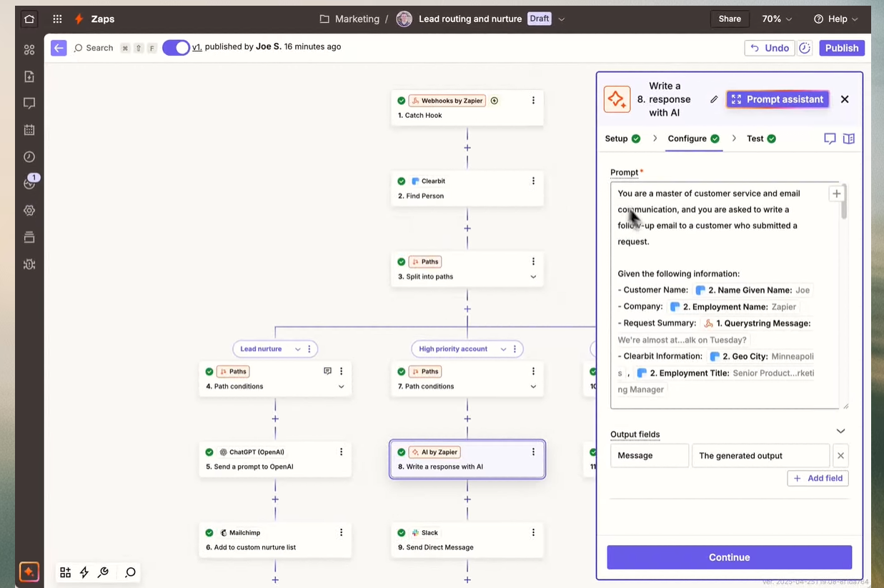Click the plus icon inside the Prompt field
The width and height of the screenshot is (884, 588).
click(836, 194)
